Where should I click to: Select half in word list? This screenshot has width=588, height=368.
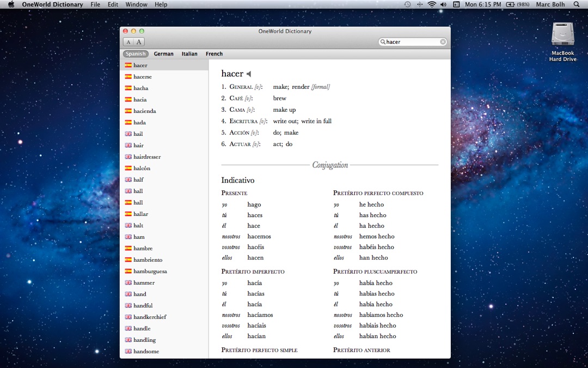[164, 179]
